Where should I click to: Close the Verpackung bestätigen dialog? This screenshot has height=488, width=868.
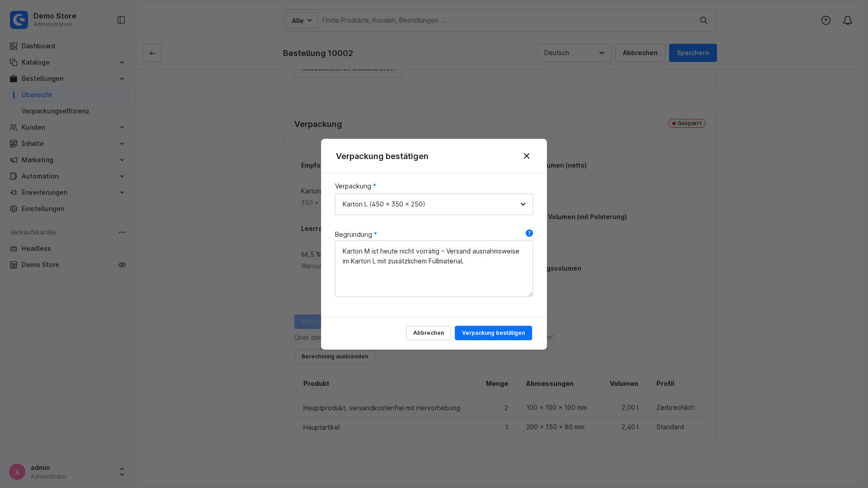(527, 156)
